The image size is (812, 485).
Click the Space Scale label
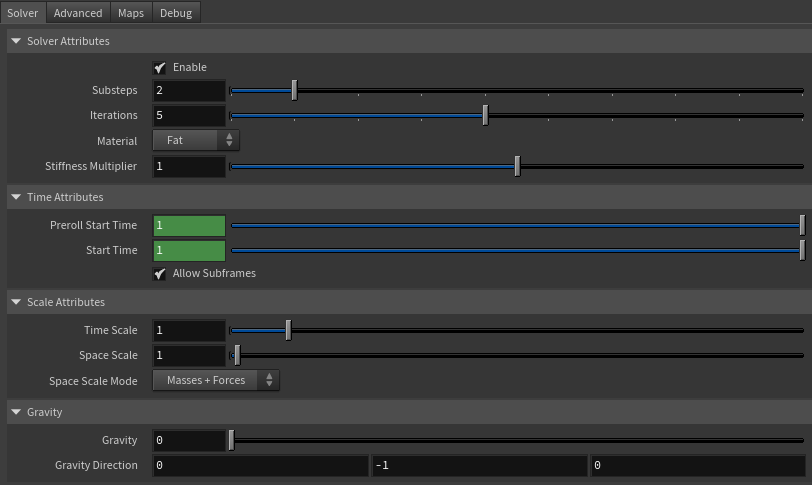(108, 355)
